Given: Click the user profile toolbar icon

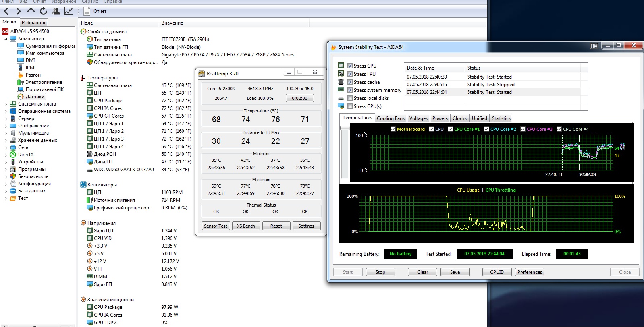Looking at the screenshot, I should pos(56,11).
